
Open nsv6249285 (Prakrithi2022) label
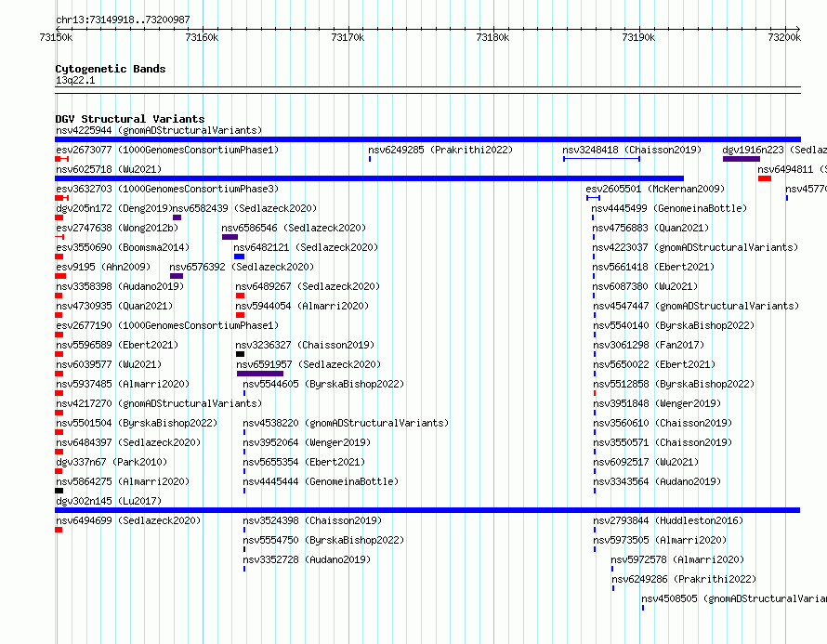coord(440,150)
